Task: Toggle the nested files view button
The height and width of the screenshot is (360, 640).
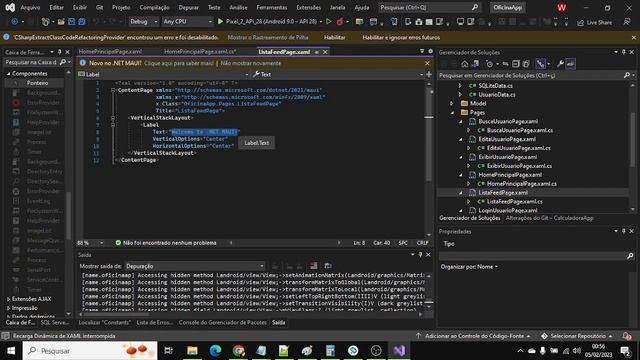Action: [x=541, y=64]
